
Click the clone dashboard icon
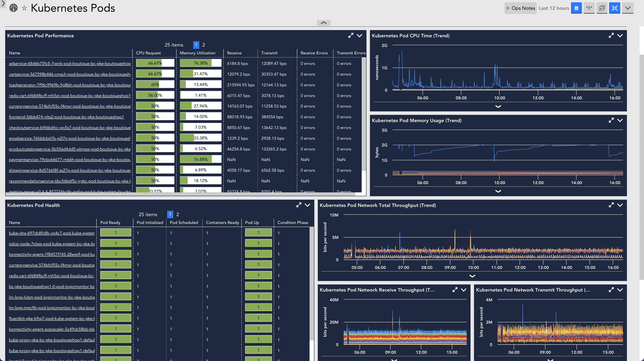tap(602, 8)
